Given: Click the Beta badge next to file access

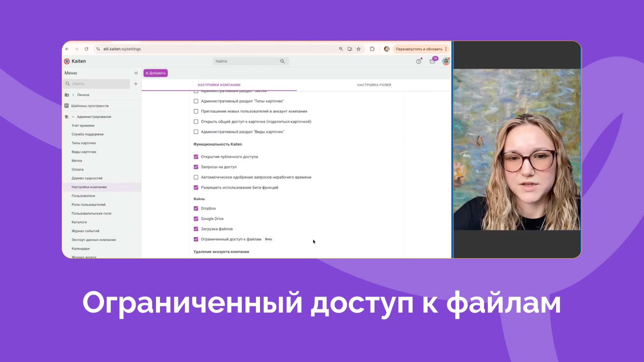Looking at the screenshot, I should (268, 239).
